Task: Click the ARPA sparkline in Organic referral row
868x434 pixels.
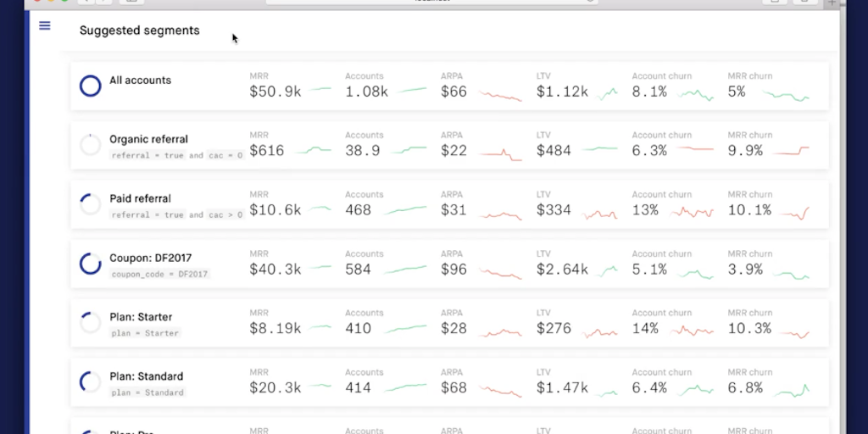Action: coord(500,154)
